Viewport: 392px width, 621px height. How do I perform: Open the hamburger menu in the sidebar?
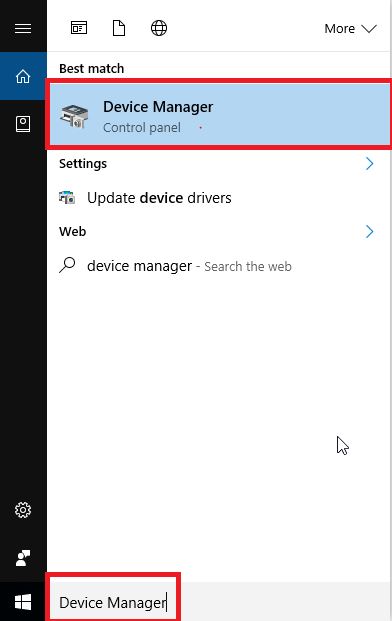[x=23, y=28]
